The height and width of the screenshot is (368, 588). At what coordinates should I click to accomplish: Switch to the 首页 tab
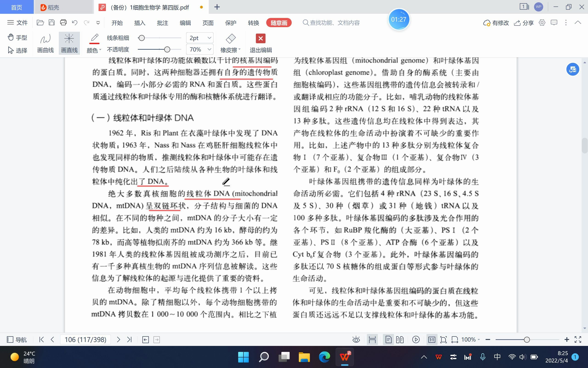point(17,7)
